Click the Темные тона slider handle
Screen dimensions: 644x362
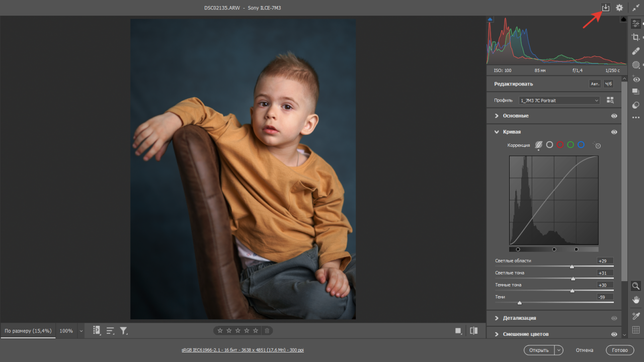[572, 291]
